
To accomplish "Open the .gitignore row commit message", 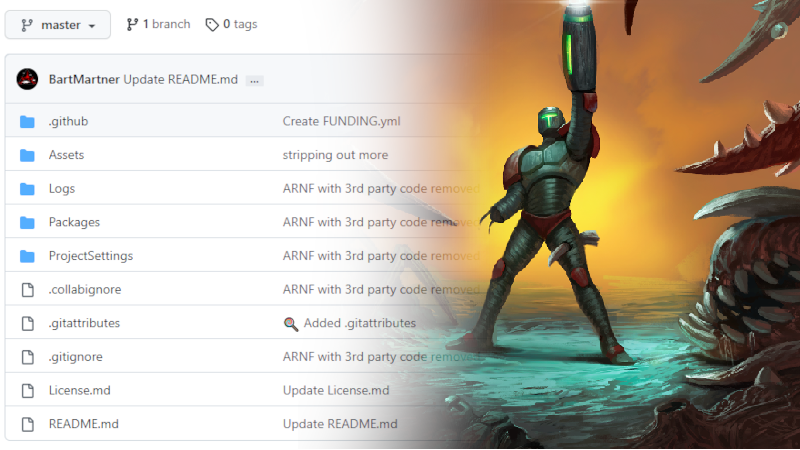I will click(381, 357).
